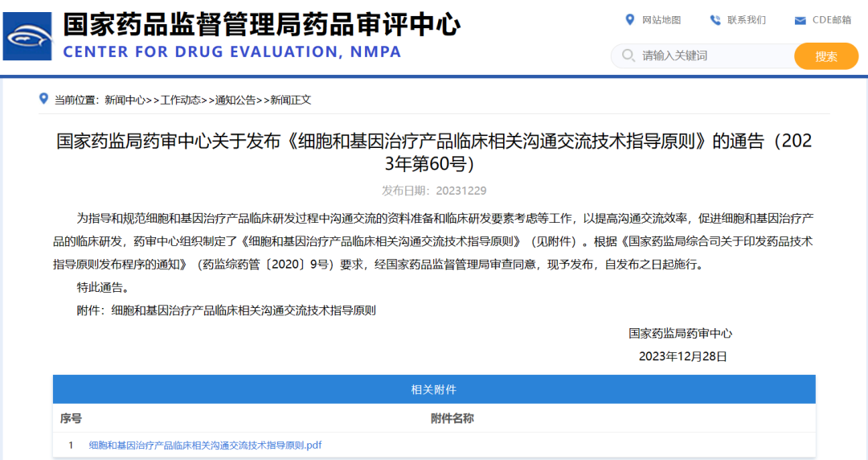Click the 发布日期：20231229 text
The height and width of the screenshot is (460, 868).
[434, 191]
